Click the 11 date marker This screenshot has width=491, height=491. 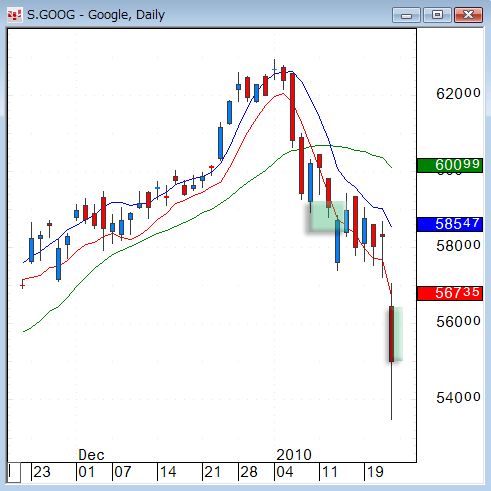click(330, 472)
